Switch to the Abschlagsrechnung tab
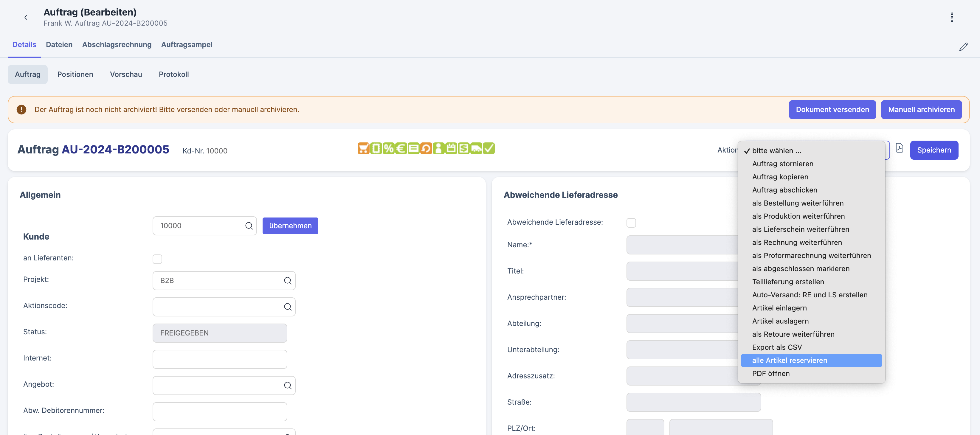980x435 pixels. tap(117, 44)
